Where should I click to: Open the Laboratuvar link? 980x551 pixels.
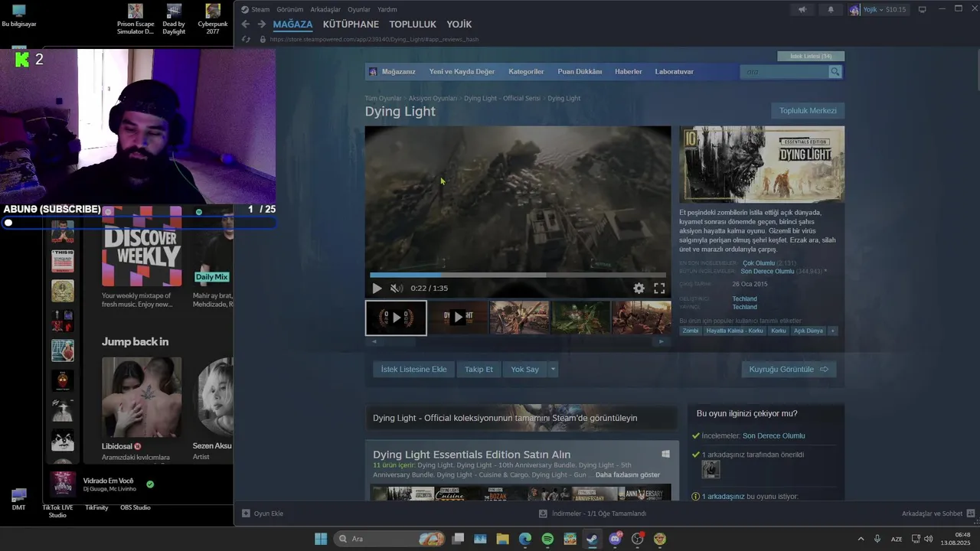674,71
